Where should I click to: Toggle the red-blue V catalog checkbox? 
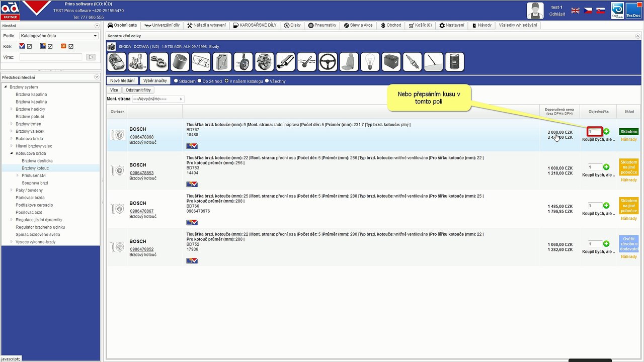click(29, 46)
